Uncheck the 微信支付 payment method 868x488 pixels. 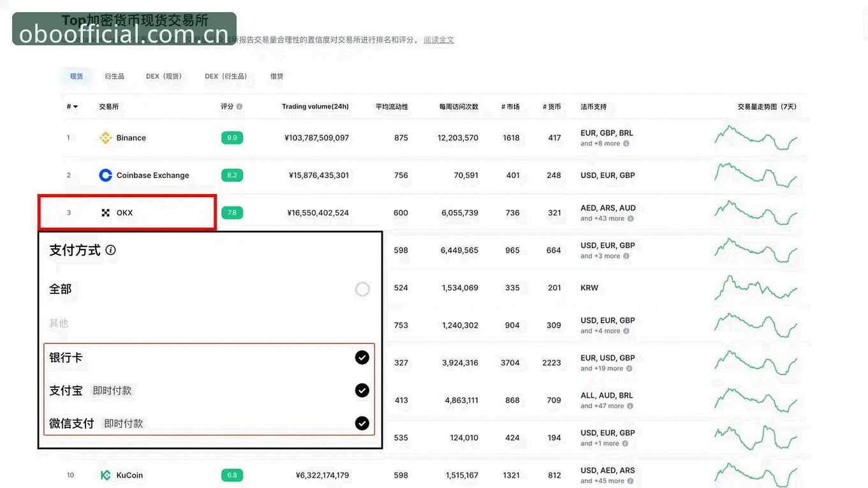362,423
